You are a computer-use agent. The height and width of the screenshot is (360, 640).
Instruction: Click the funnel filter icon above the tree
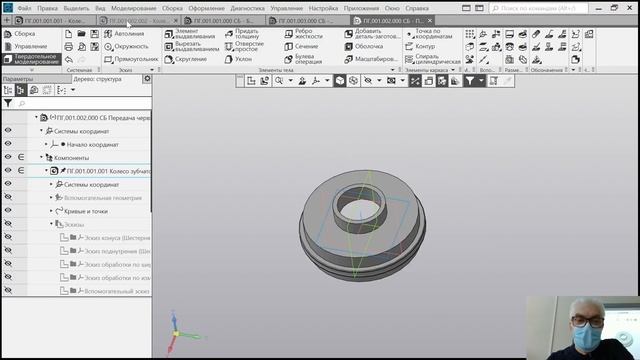click(8, 103)
